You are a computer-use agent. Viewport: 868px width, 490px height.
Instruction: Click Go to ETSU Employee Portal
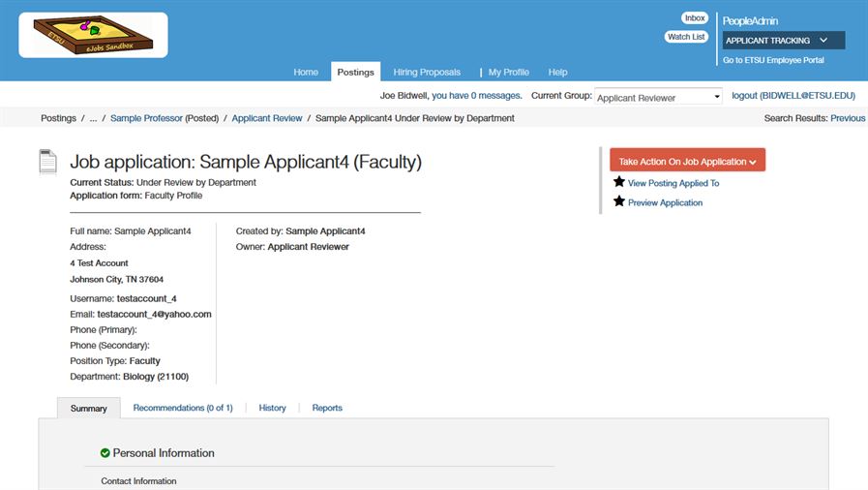pos(781,60)
